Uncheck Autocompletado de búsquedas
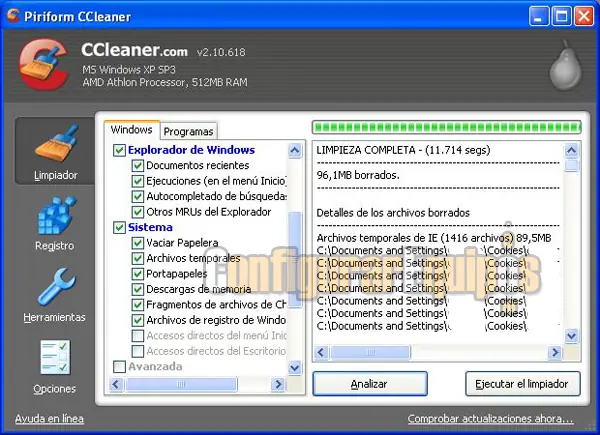600x435 pixels. coord(137,196)
